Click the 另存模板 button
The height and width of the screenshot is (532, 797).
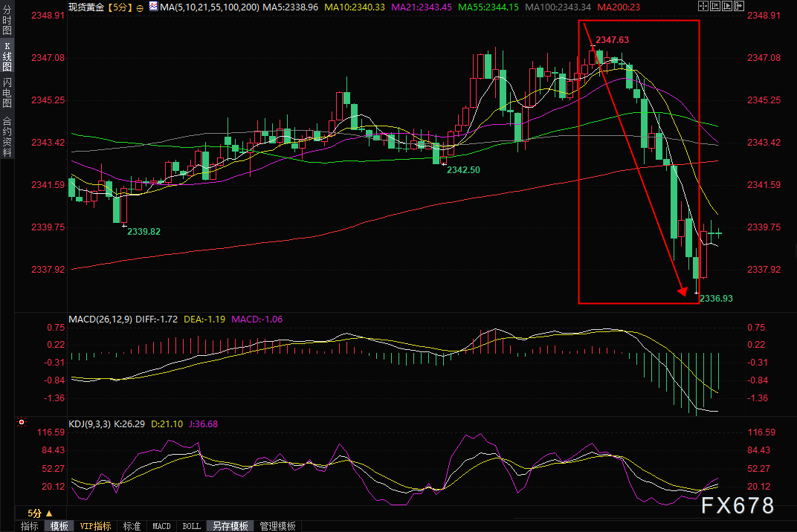pos(230,526)
